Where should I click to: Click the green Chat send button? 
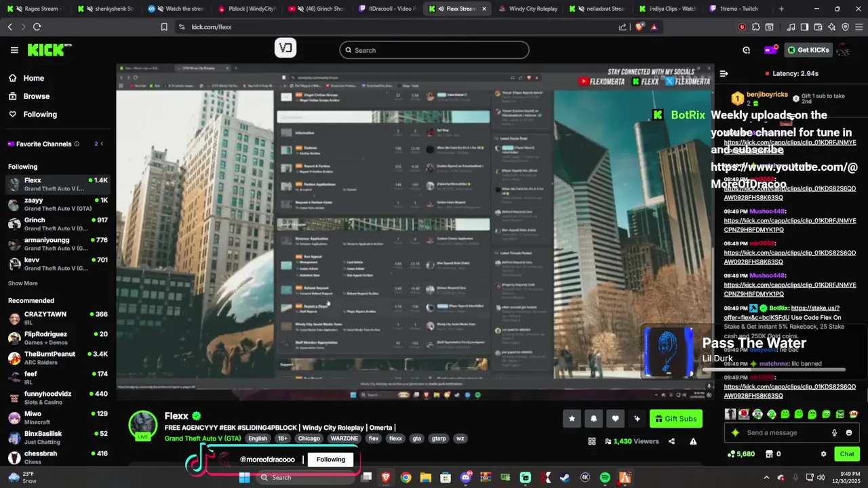pos(847,454)
